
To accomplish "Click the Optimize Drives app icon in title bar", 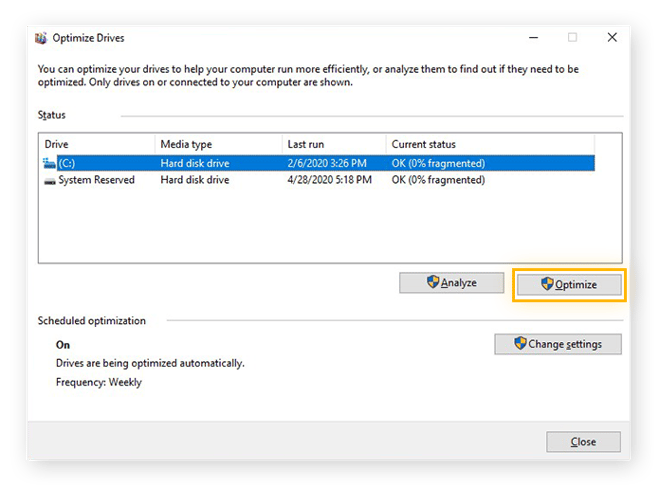I will (41, 38).
